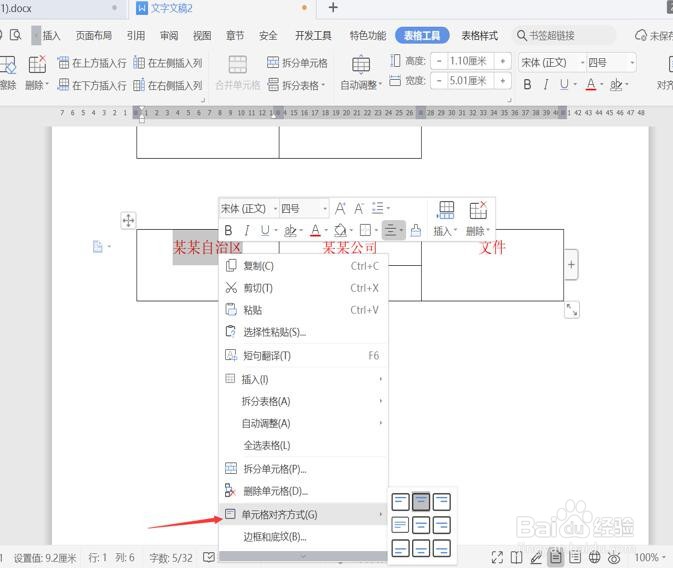Click search box 书签超链接

click(565, 36)
